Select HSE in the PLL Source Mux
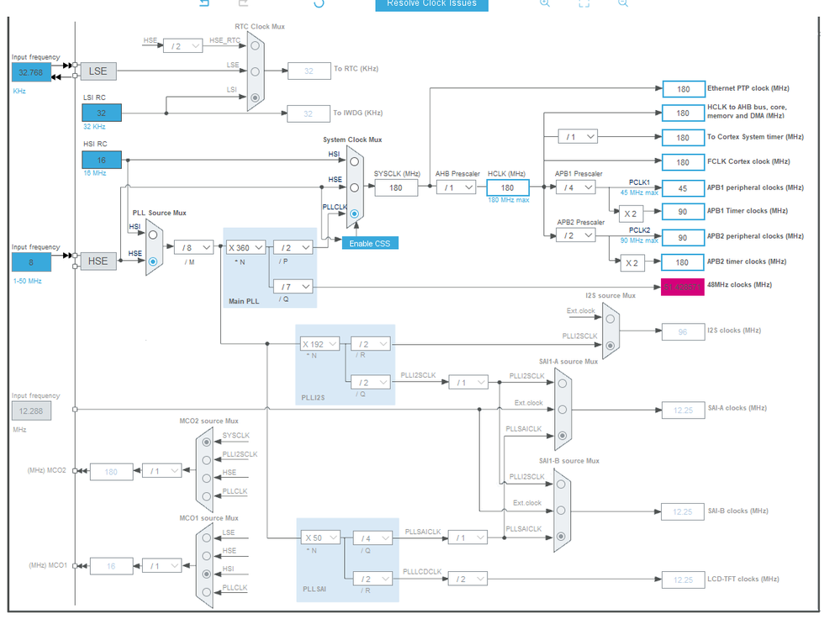The image size is (840, 619). (x=153, y=262)
